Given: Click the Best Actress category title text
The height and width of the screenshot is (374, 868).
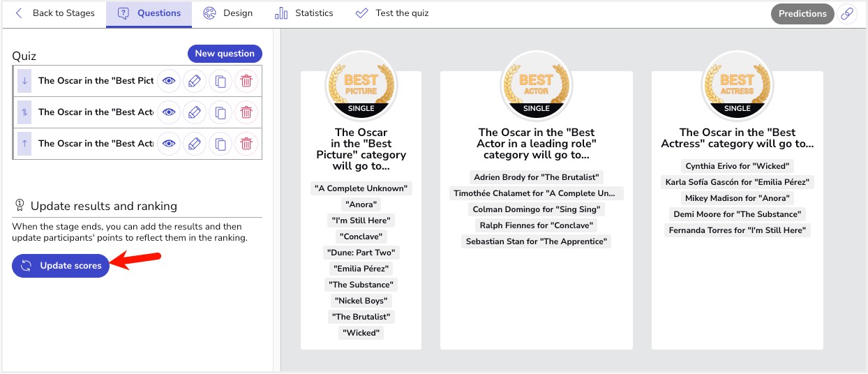Looking at the screenshot, I should 737,138.
